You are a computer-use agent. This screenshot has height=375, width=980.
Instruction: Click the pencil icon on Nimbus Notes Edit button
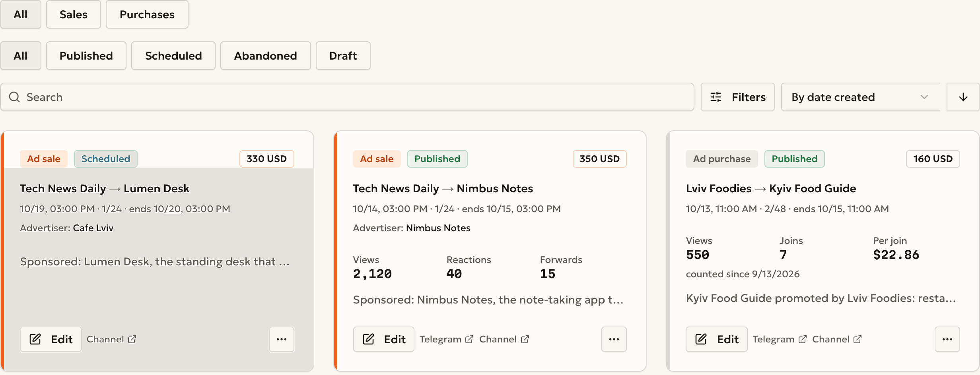coord(368,339)
